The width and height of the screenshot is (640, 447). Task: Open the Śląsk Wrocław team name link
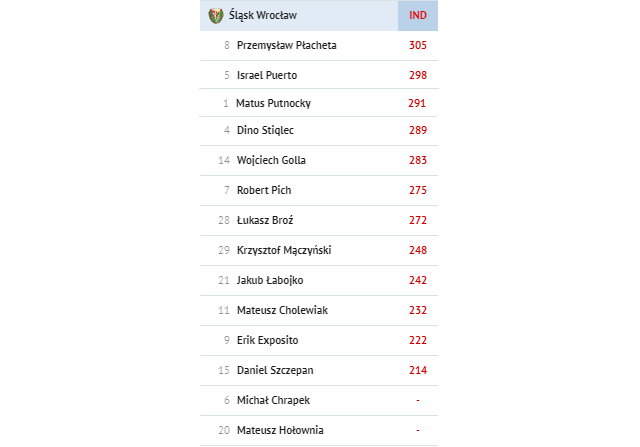pyautogui.click(x=262, y=16)
